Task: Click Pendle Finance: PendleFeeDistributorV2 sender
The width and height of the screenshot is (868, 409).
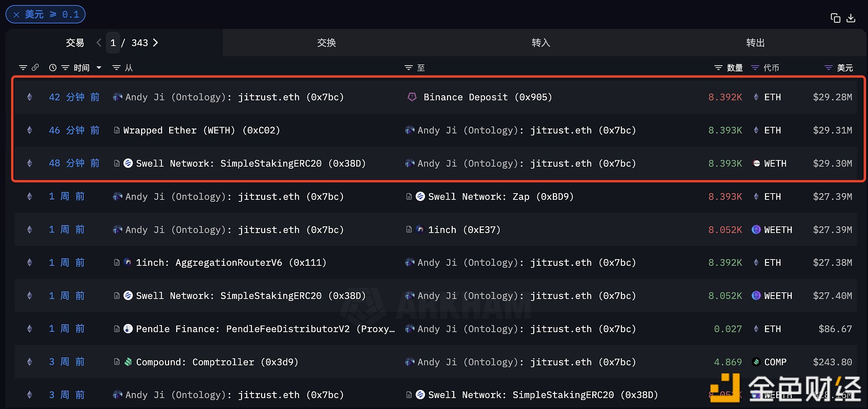Action: [265, 329]
